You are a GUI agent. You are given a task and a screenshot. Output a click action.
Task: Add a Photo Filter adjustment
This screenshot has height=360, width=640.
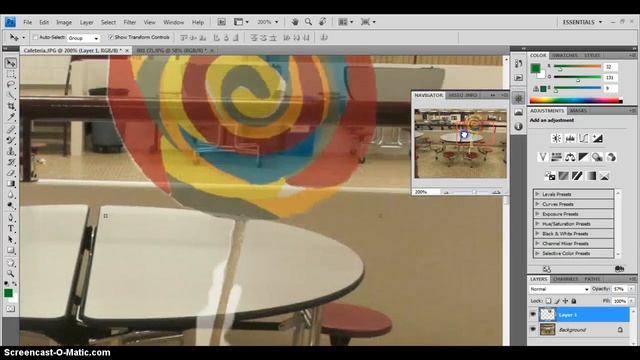pyautogui.click(x=598, y=157)
